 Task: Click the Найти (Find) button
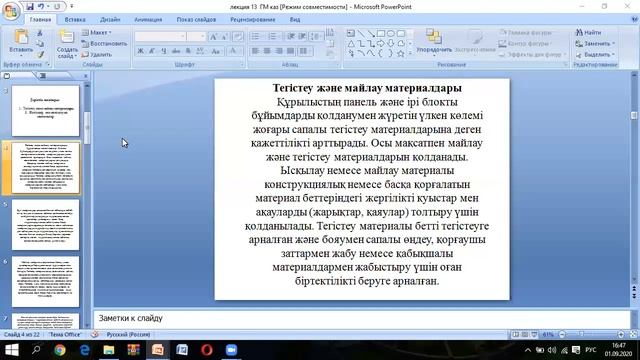pos(588,32)
